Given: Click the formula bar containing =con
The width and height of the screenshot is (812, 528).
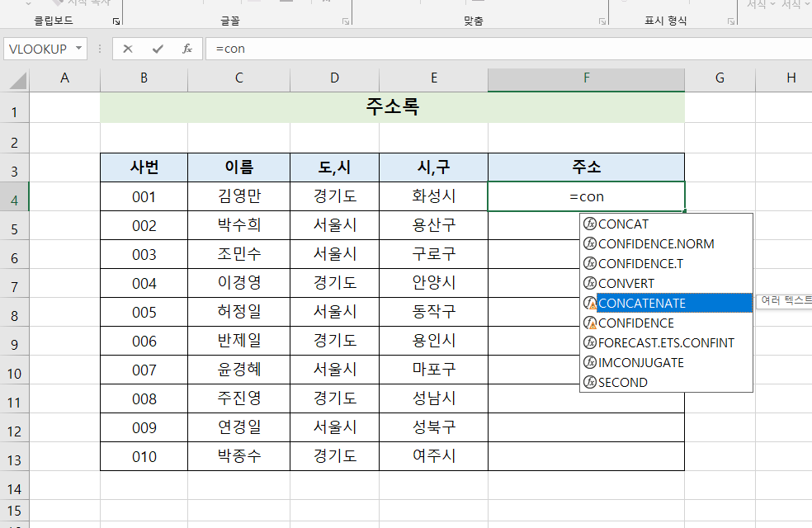Looking at the screenshot, I should click(x=508, y=49).
